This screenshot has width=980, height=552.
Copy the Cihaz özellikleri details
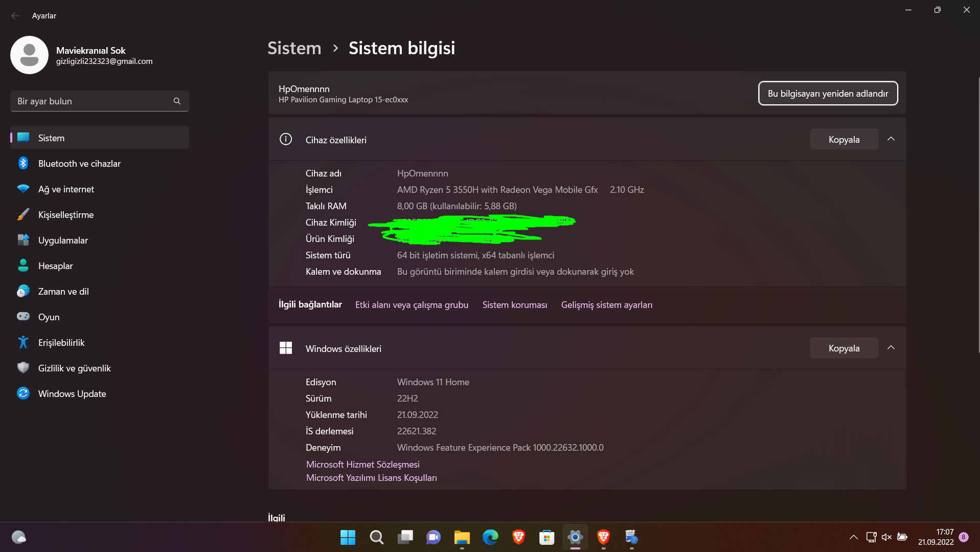click(x=844, y=139)
